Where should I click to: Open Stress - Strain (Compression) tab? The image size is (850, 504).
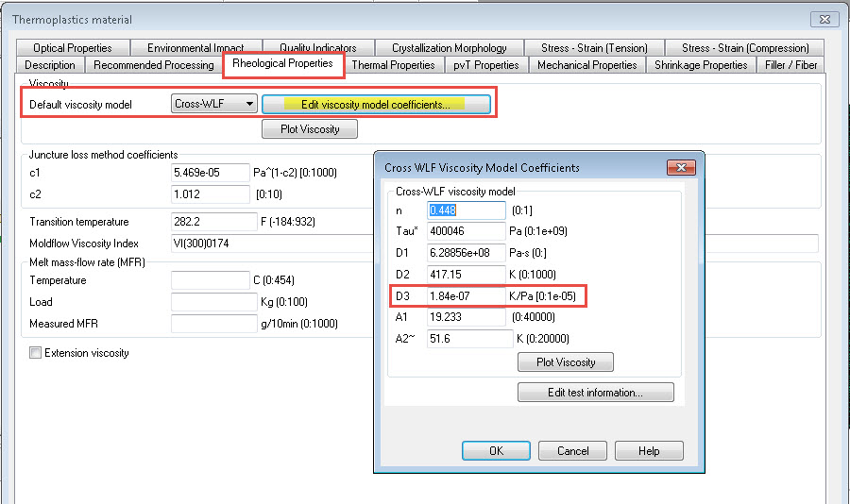pyautogui.click(x=745, y=48)
